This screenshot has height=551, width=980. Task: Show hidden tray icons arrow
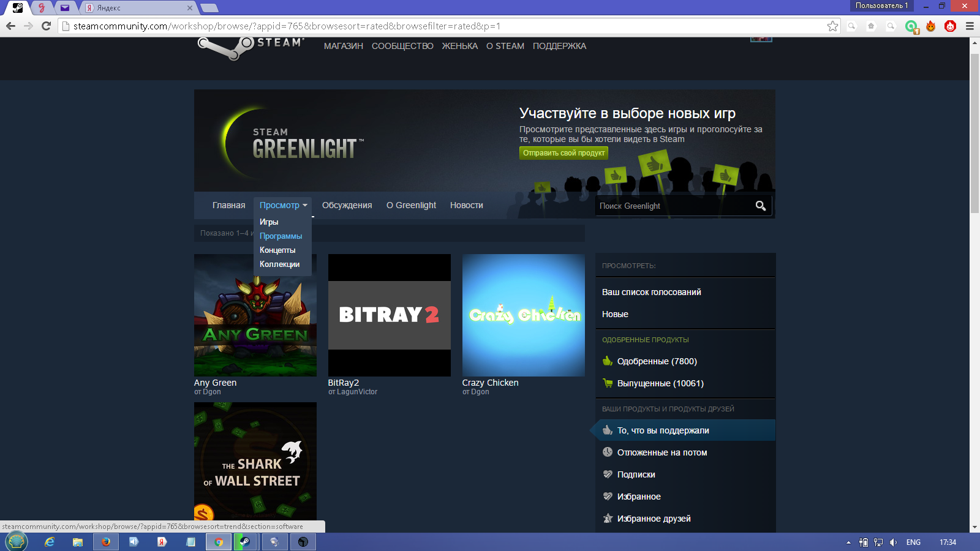click(848, 542)
